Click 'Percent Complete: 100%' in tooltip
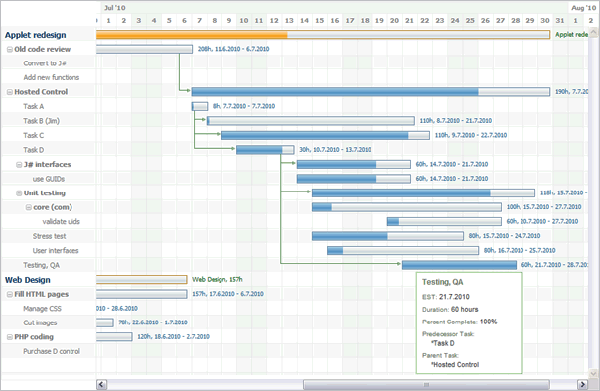This screenshot has width=600, height=391. 460,322
